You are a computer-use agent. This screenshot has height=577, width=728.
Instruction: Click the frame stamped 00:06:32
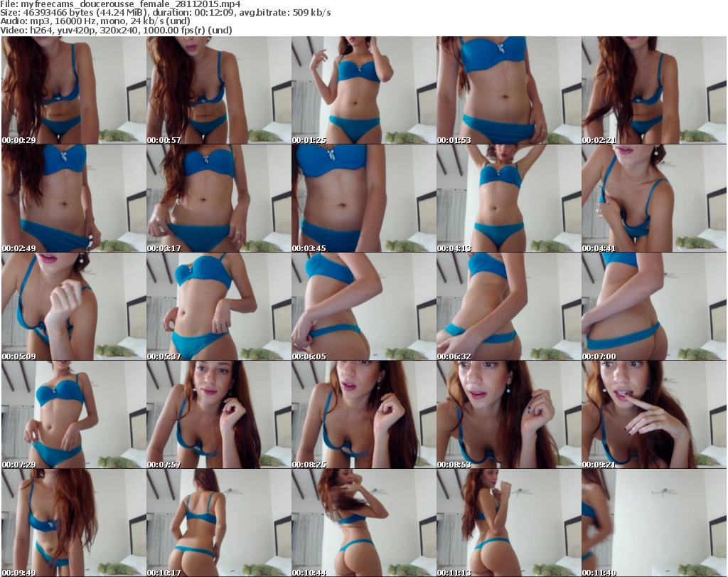point(508,307)
